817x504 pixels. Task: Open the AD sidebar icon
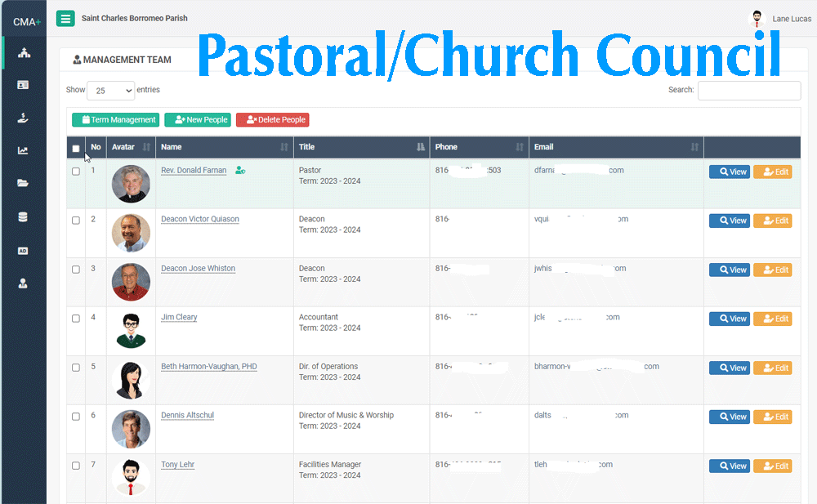point(23,251)
